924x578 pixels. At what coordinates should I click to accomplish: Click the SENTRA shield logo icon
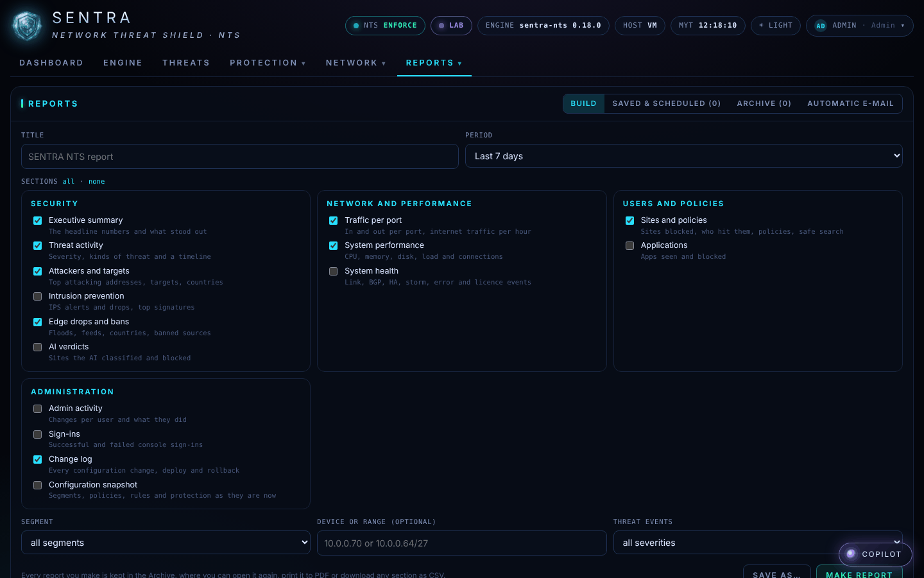27,26
